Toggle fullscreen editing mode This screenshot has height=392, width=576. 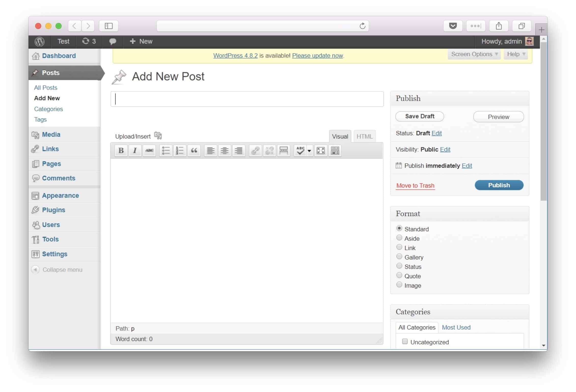321,151
